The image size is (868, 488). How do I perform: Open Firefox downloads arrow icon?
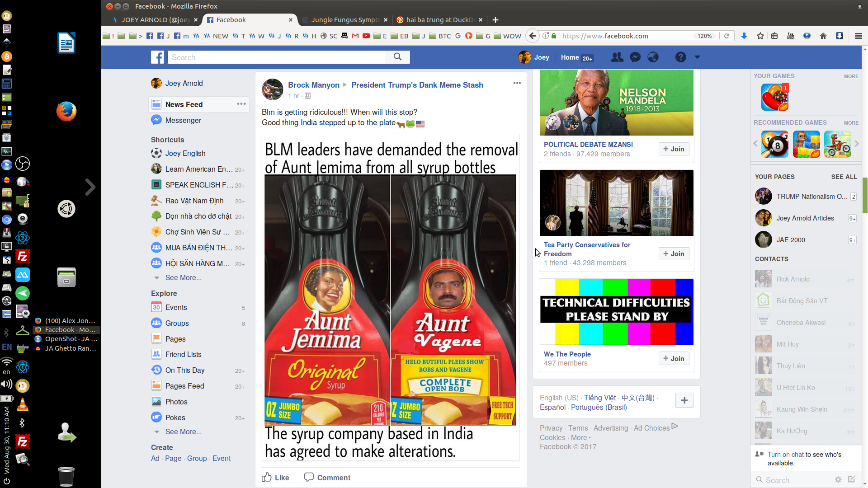744,36
